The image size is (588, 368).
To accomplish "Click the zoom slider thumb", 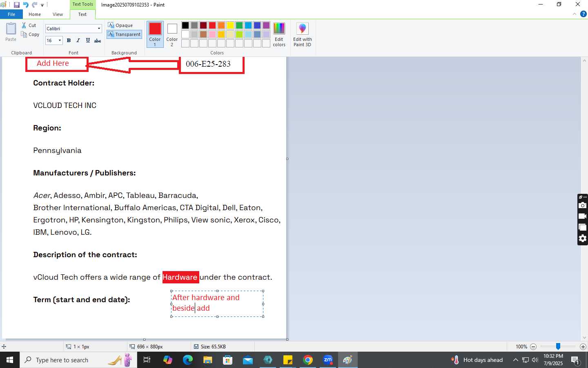I will (558, 346).
